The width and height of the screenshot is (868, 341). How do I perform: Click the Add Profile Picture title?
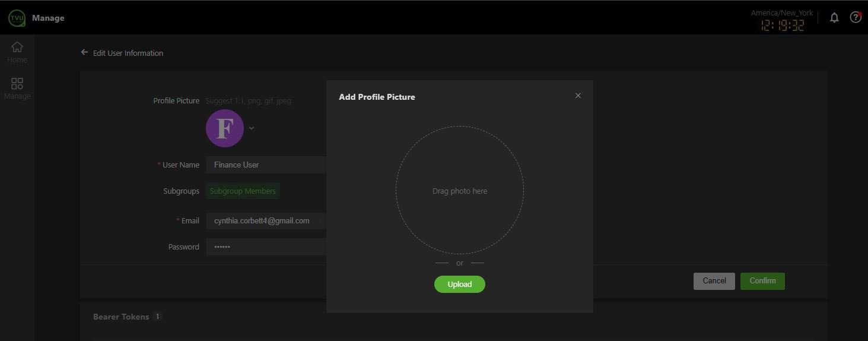click(x=377, y=97)
